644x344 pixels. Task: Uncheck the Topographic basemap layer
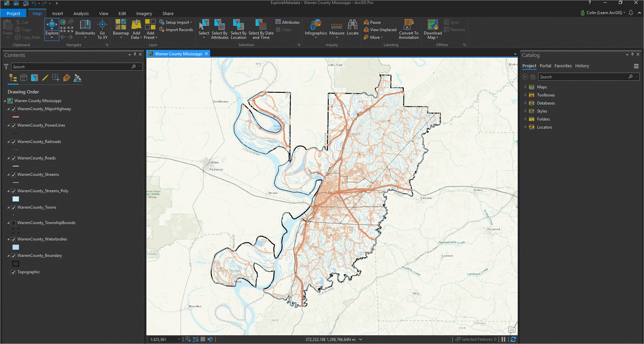click(13, 272)
